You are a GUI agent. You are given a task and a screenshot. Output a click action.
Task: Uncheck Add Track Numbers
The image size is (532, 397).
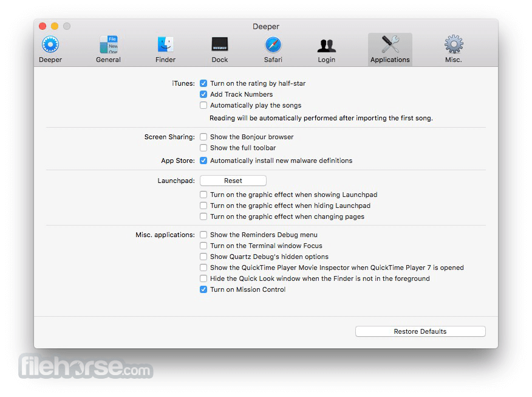pyautogui.click(x=203, y=94)
